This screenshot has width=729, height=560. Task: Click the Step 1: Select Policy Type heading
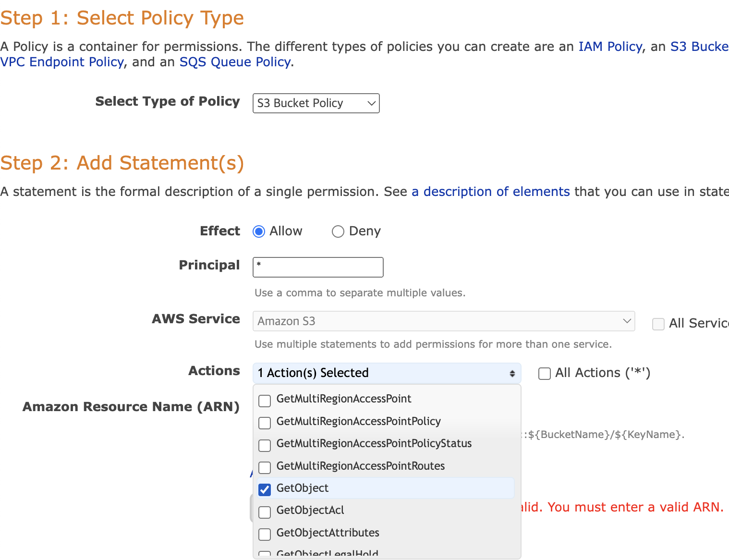(122, 18)
